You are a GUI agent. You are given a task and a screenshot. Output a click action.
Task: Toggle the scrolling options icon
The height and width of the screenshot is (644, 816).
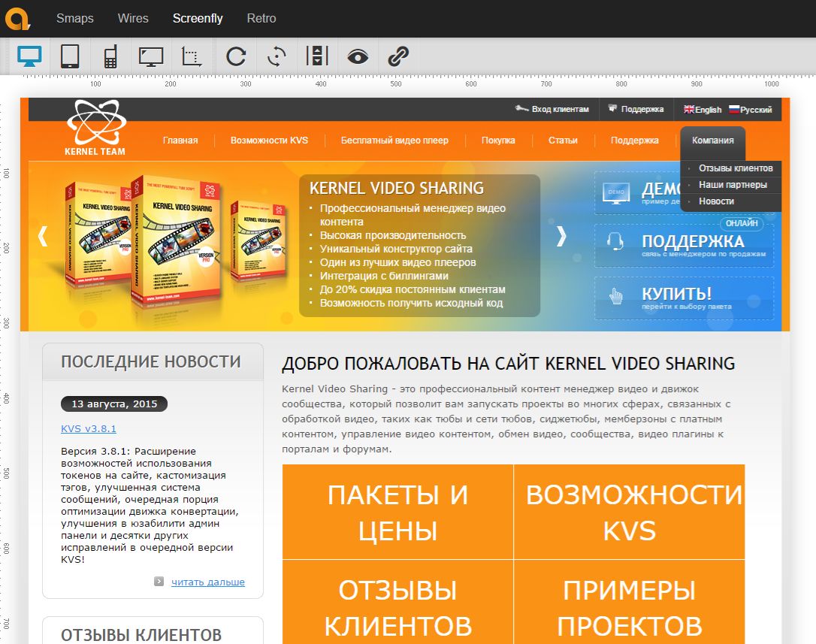[x=317, y=56]
